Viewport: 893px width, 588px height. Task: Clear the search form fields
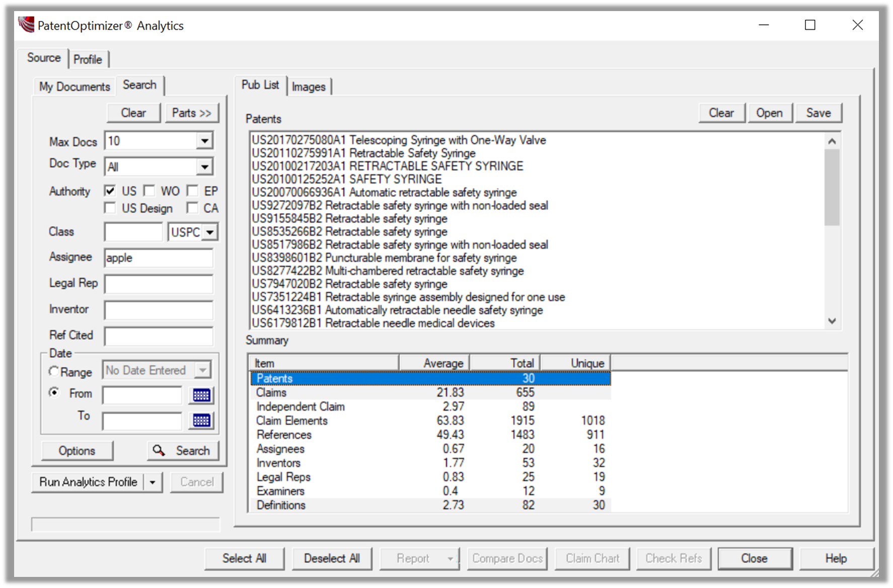pyautogui.click(x=133, y=113)
